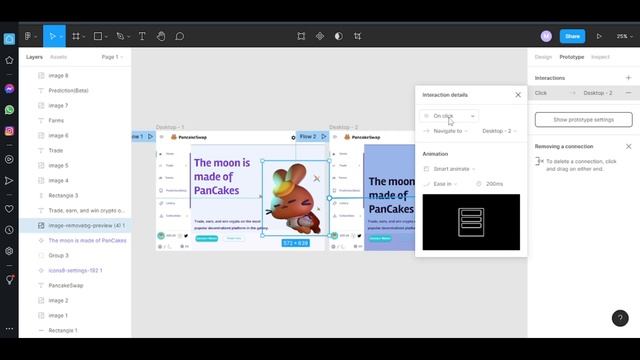Select the Comment tool

click(180, 36)
